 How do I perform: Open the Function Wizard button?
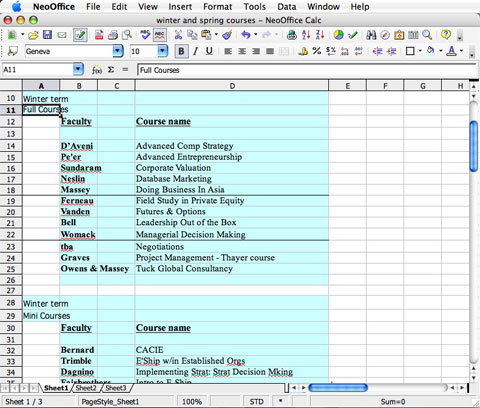(x=97, y=70)
